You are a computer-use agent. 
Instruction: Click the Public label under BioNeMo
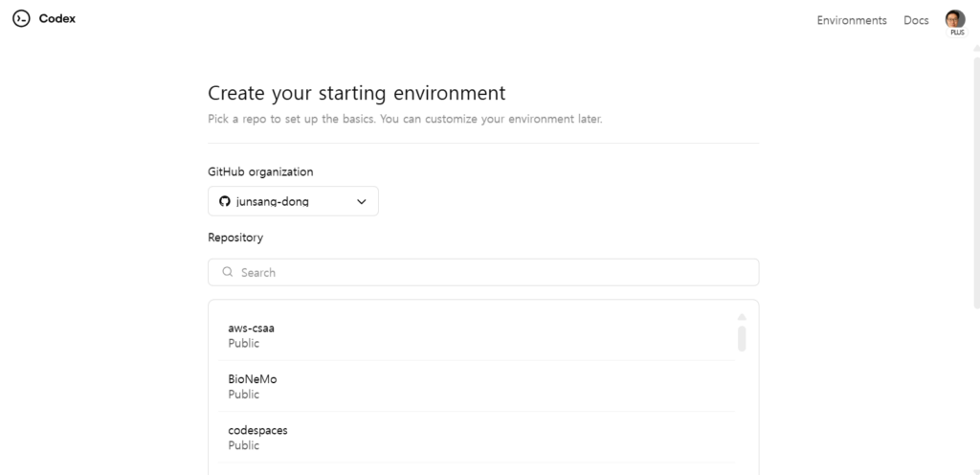coord(244,395)
